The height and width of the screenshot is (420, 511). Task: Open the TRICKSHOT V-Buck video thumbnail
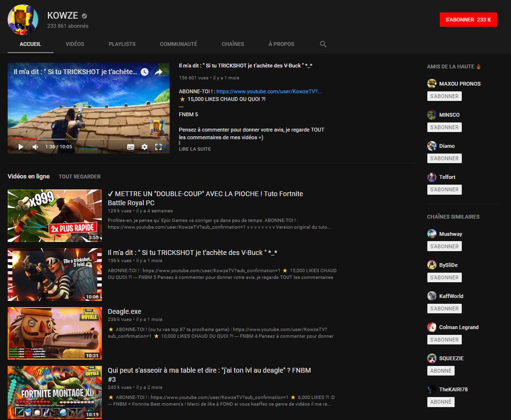[x=55, y=275]
